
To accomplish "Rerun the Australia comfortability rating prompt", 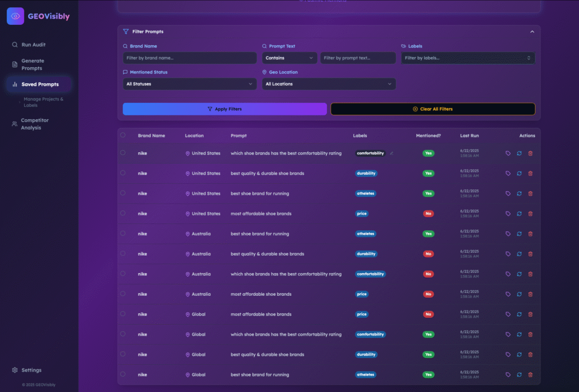I will (519, 274).
